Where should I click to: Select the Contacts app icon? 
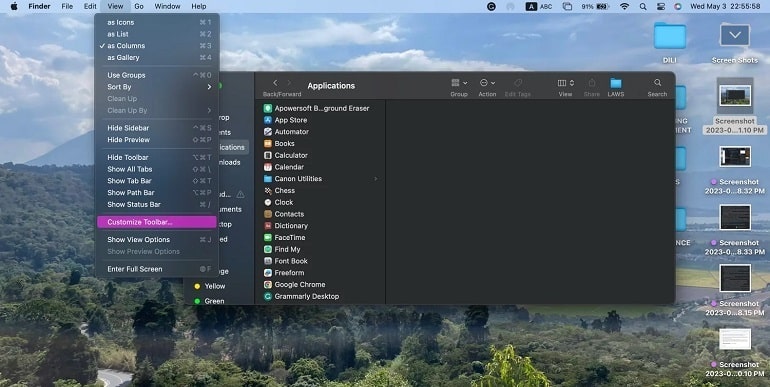268,214
